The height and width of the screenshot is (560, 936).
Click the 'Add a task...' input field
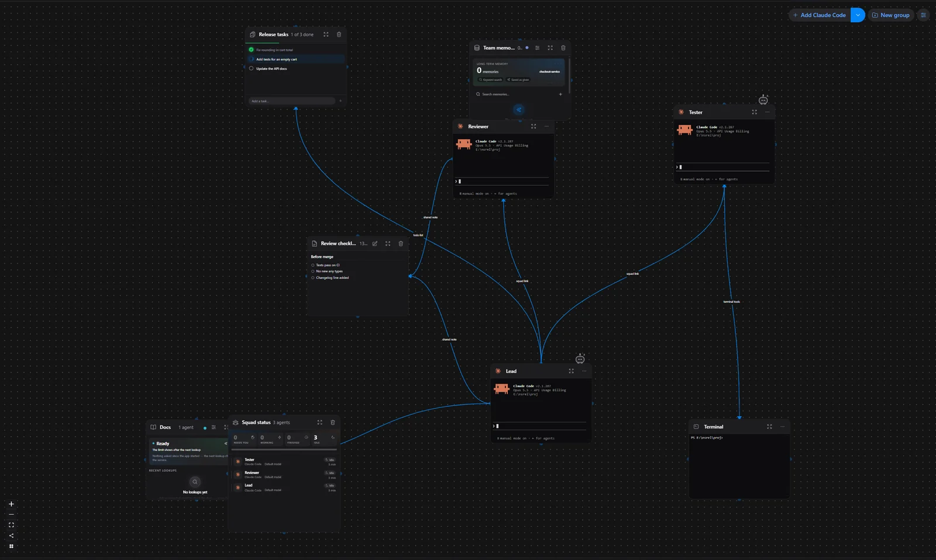292,101
